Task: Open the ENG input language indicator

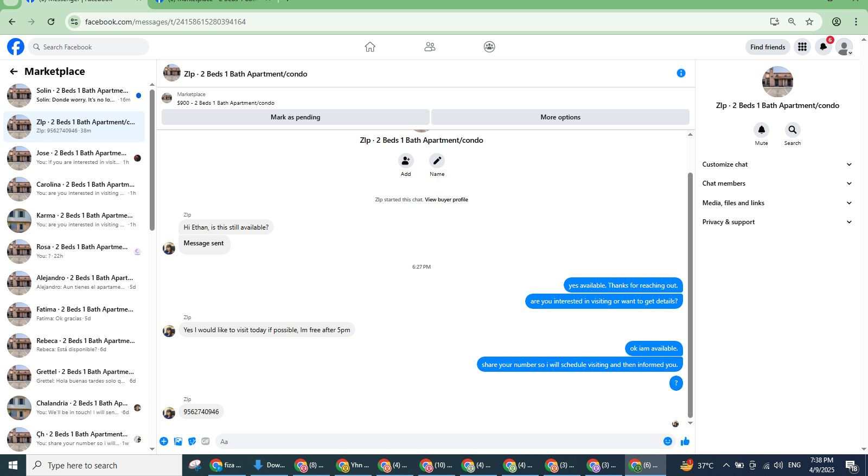Action: [x=794, y=465]
